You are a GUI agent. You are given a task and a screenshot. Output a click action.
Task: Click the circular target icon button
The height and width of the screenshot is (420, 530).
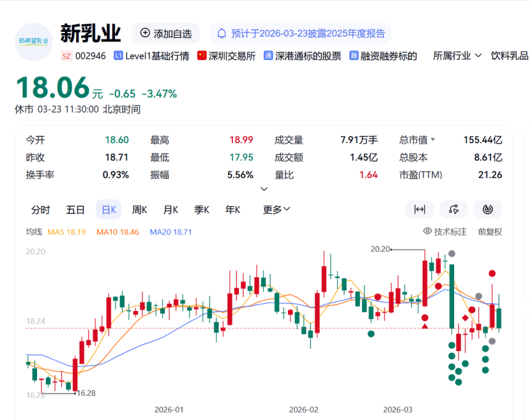click(x=488, y=209)
